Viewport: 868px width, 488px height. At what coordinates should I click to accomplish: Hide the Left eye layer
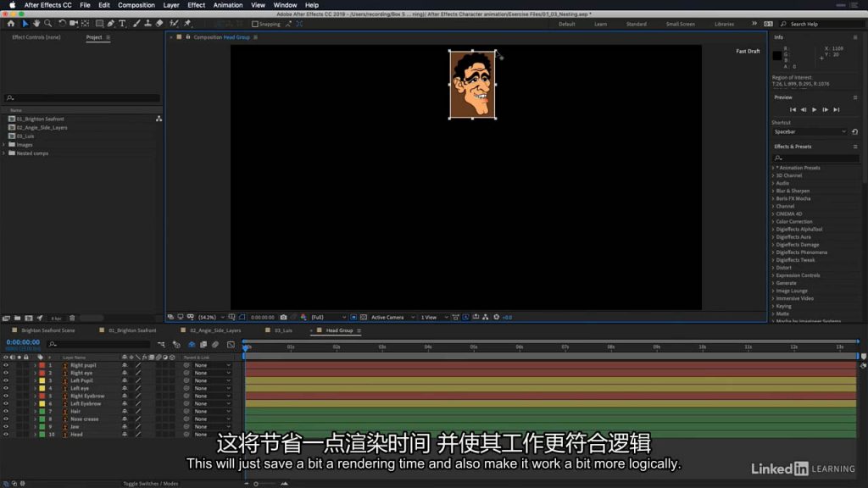click(x=6, y=388)
